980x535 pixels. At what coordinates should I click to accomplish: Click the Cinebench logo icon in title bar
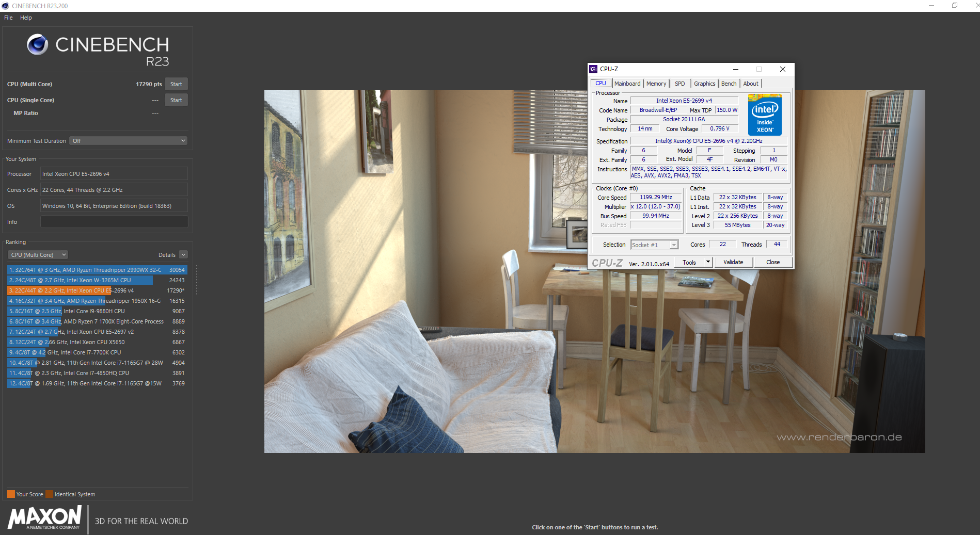click(5, 6)
